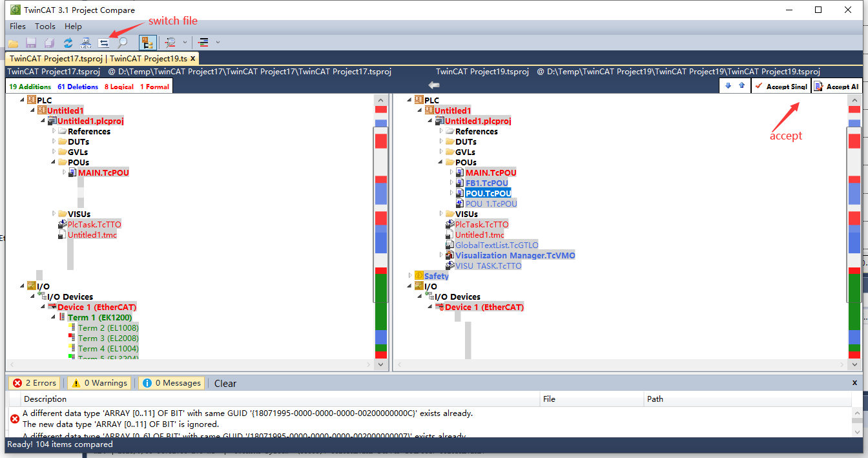
Task: Click the magnifying glass search icon
Action: [122, 43]
